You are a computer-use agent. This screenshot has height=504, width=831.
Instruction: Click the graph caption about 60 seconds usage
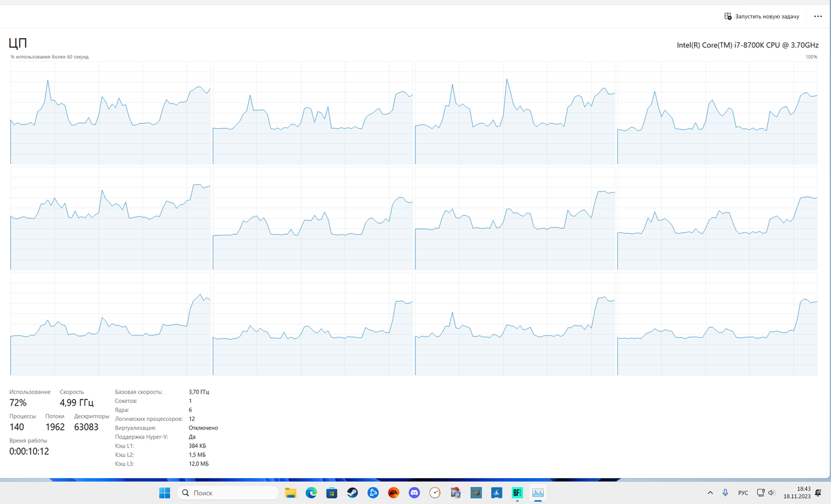(49, 57)
